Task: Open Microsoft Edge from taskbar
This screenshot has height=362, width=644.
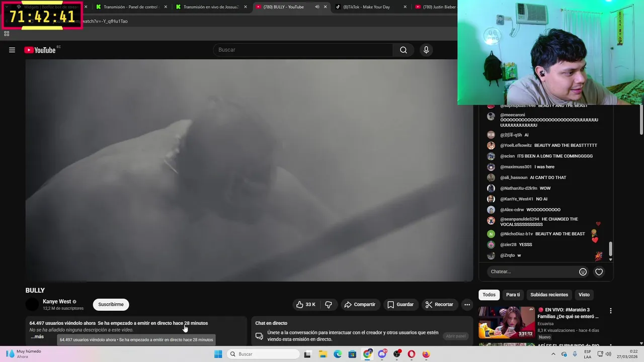Action: click(338, 354)
